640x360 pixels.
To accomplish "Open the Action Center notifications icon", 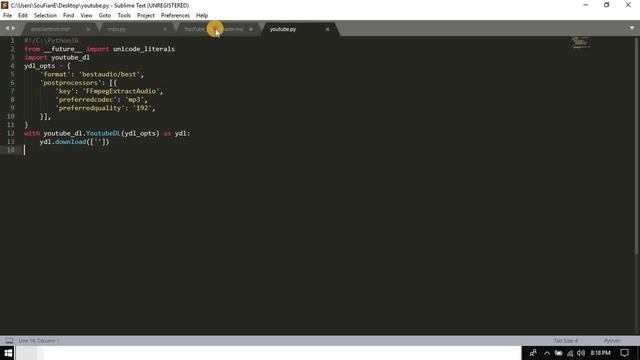I will coord(624,353).
